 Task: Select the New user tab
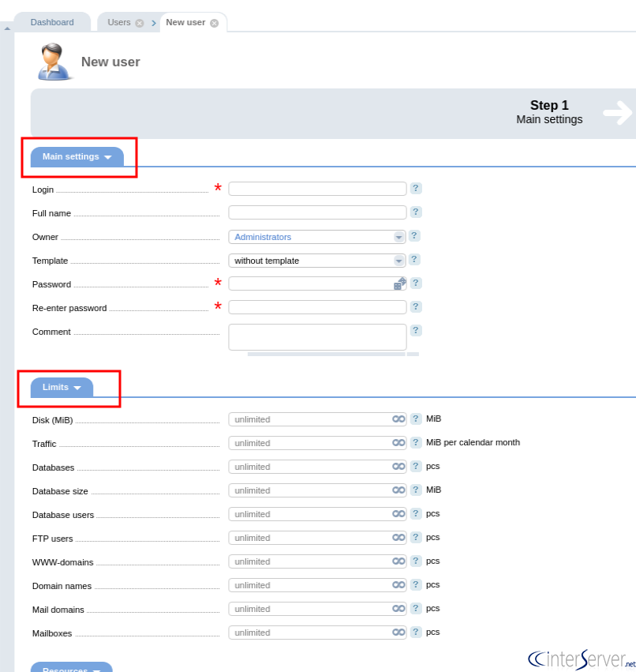coord(185,22)
